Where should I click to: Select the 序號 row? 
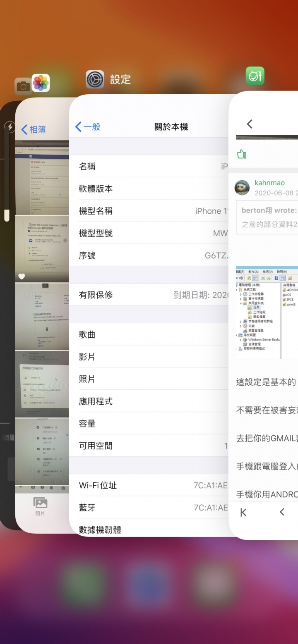(x=149, y=255)
